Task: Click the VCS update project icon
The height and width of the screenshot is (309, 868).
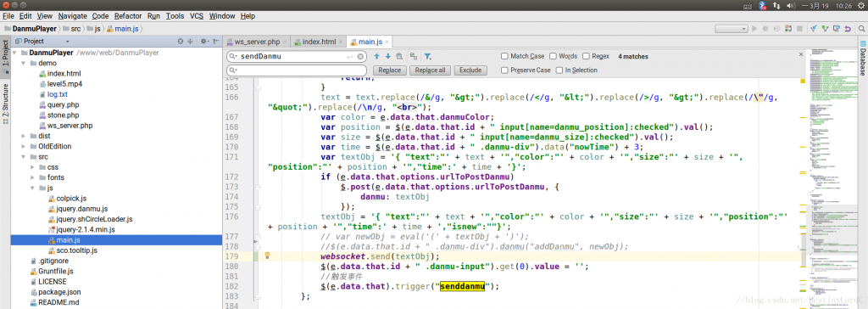Action: (814, 28)
